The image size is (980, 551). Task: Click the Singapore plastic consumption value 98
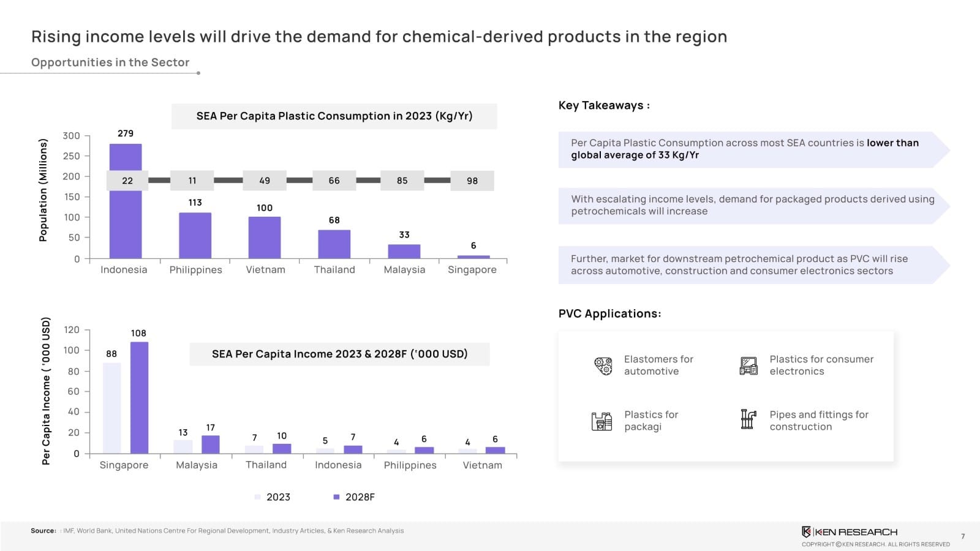tap(472, 181)
